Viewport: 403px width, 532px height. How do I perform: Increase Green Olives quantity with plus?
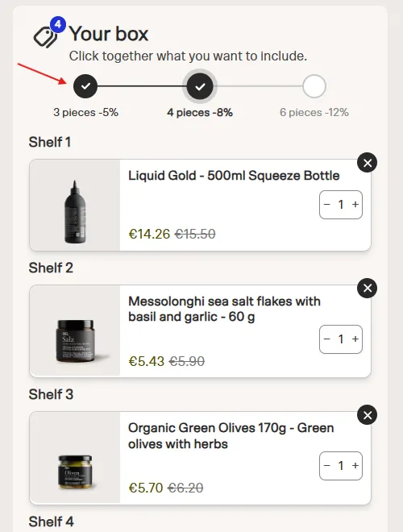[x=355, y=466]
